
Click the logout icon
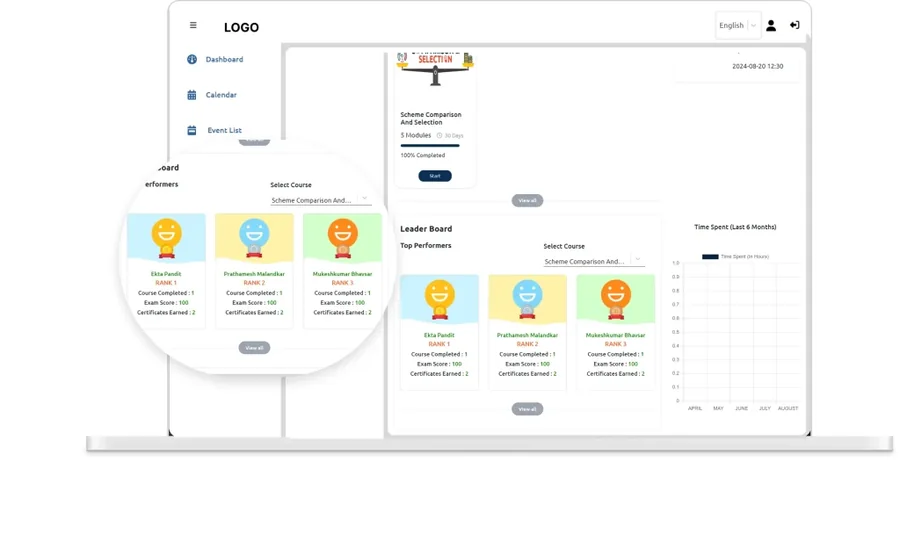[x=794, y=25]
